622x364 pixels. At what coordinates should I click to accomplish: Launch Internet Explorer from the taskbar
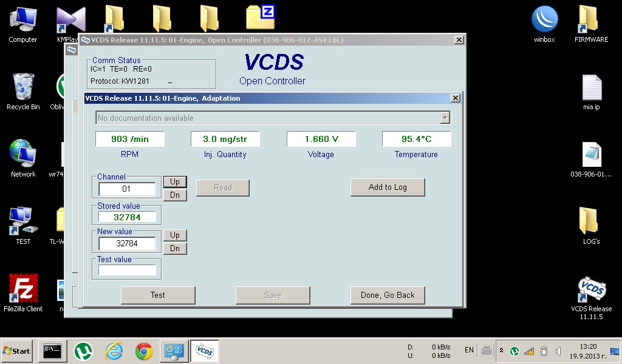coord(114,351)
